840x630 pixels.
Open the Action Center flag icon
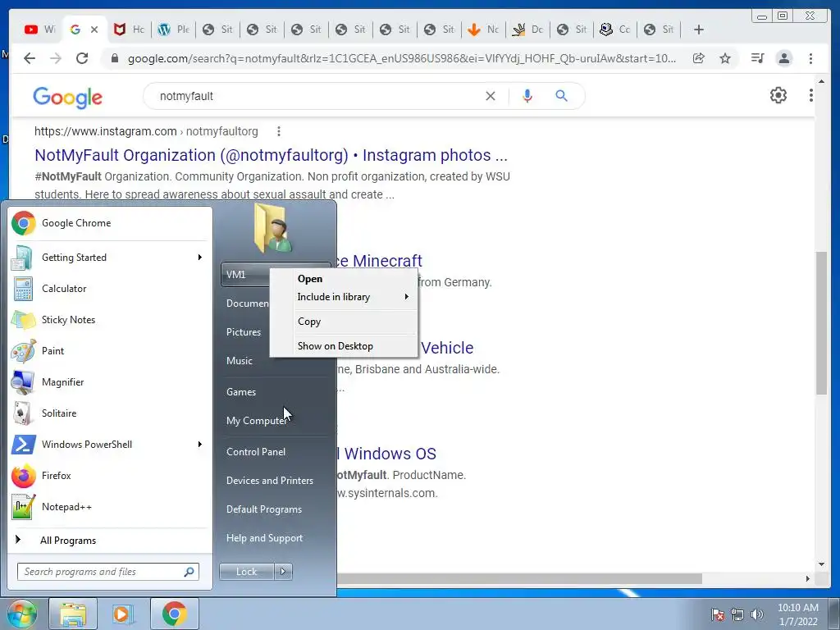click(718, 614)
